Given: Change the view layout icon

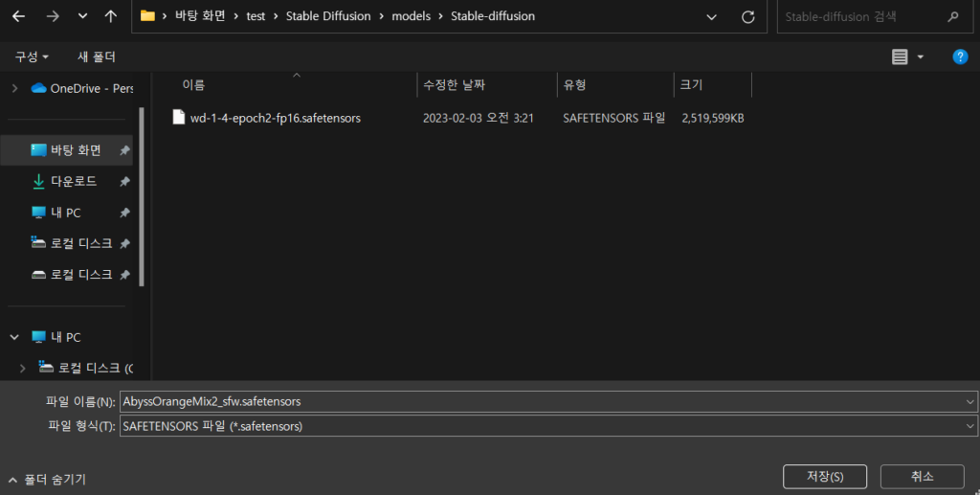Looking at the screenshot, I should pyautogui.click(x=900, y=57).
